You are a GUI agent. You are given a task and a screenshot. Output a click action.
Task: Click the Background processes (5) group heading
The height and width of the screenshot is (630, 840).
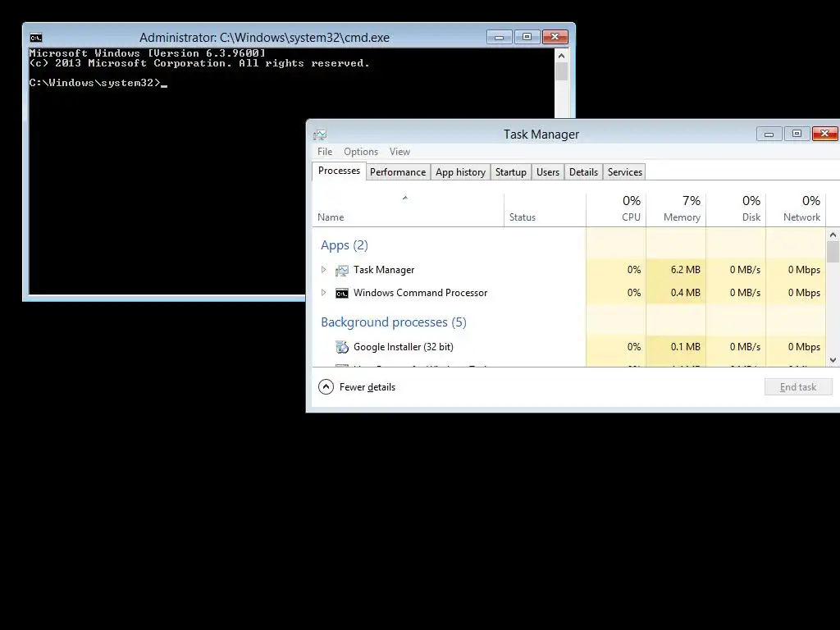point(394,322)
